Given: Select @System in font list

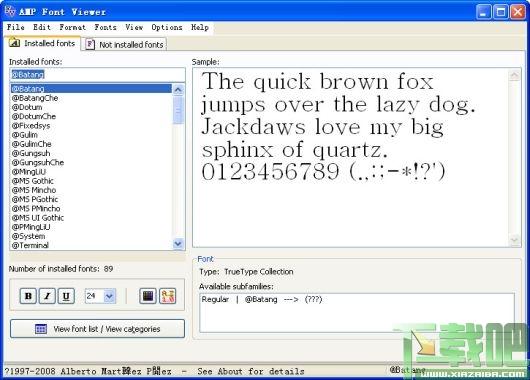Looking at the screenshot, I should click(91, 236).
